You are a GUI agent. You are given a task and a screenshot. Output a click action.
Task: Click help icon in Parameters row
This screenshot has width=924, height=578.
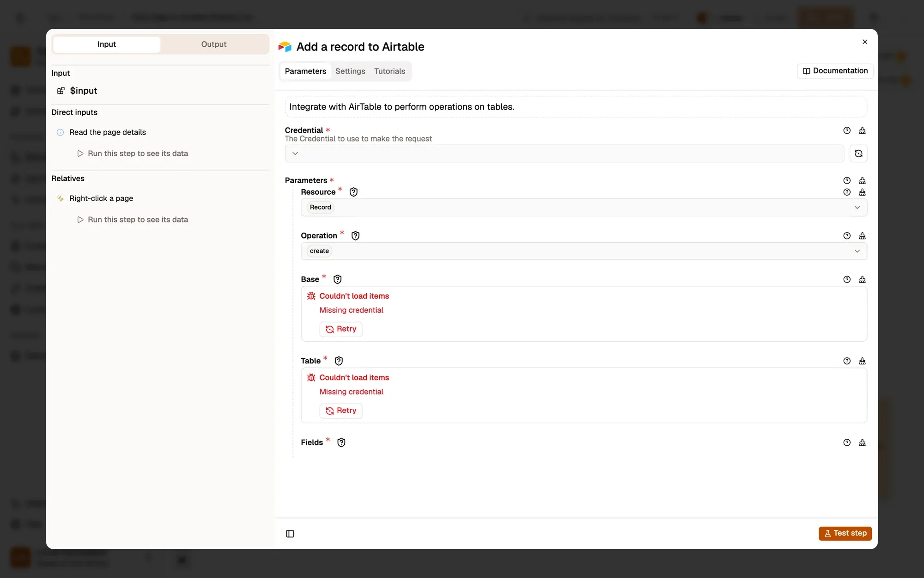[x=847, y=180]
